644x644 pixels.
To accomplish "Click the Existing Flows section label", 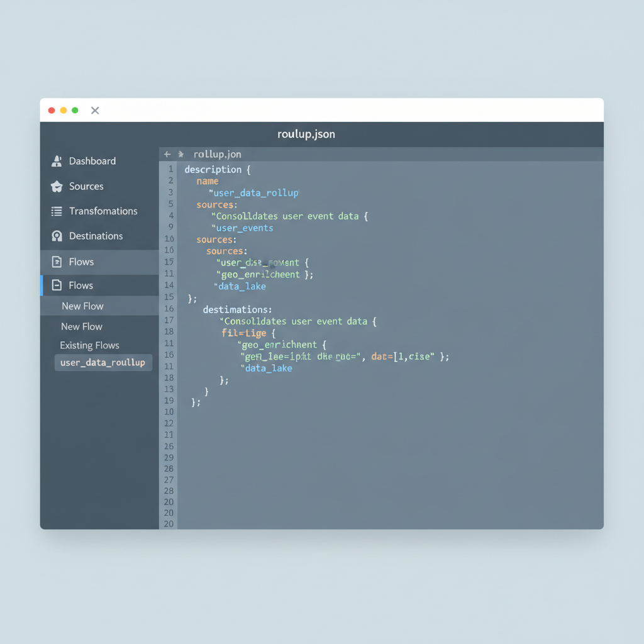I will click(x=91, y=345).
